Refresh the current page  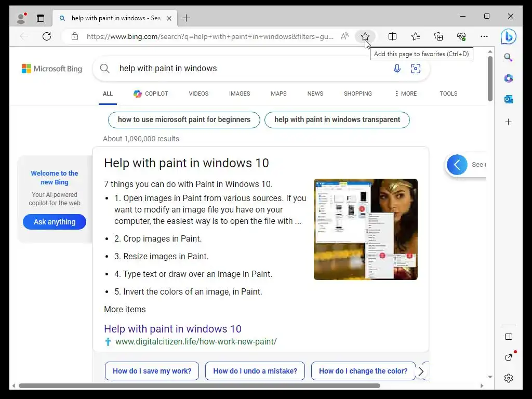47,36
